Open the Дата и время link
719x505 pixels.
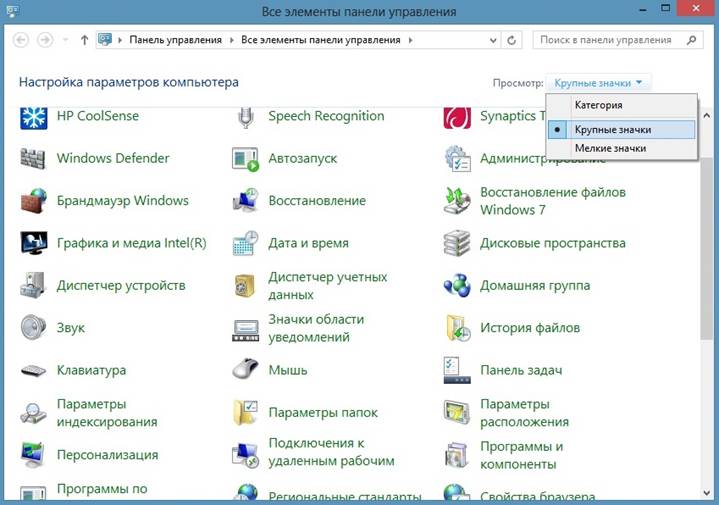[308, 243]
